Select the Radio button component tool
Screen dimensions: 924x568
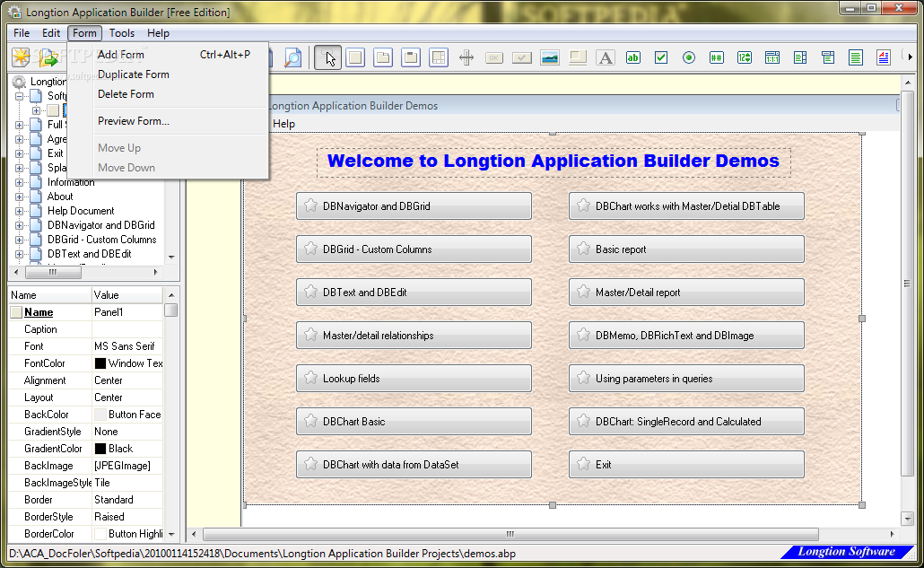[689, 57]
